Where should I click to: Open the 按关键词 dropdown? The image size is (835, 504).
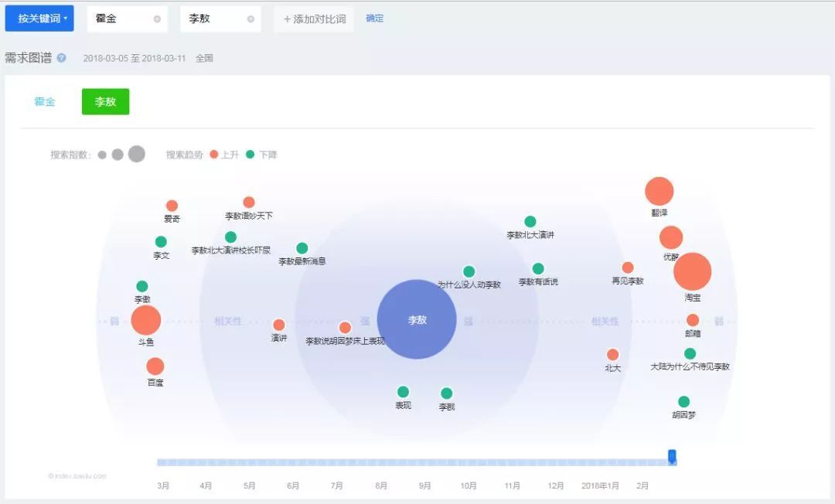(x=39, y=19)
